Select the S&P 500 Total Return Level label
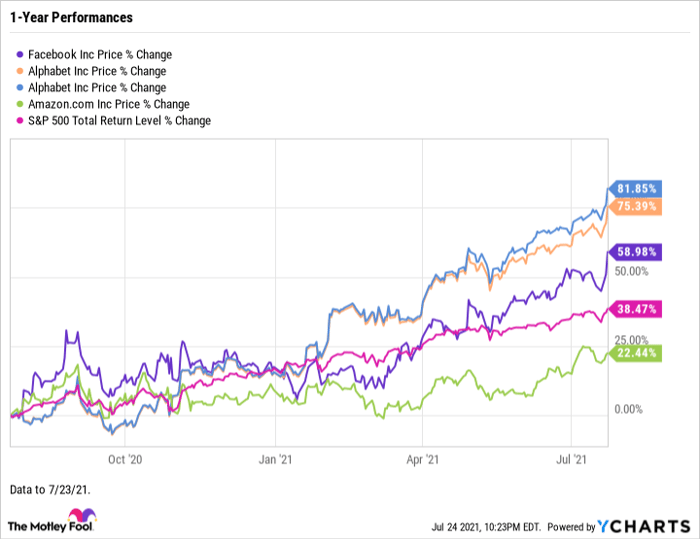Image resolution: width=700 pixels, height=539 pixels. 120,120
